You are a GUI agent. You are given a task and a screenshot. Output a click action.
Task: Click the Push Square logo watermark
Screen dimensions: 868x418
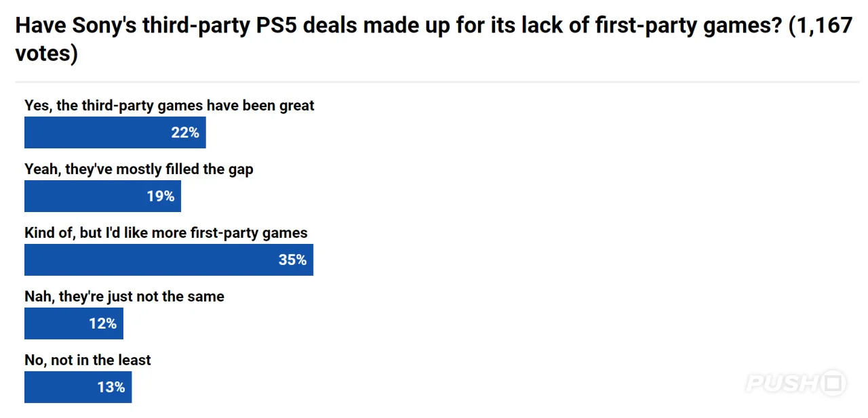tap(796, 383)
